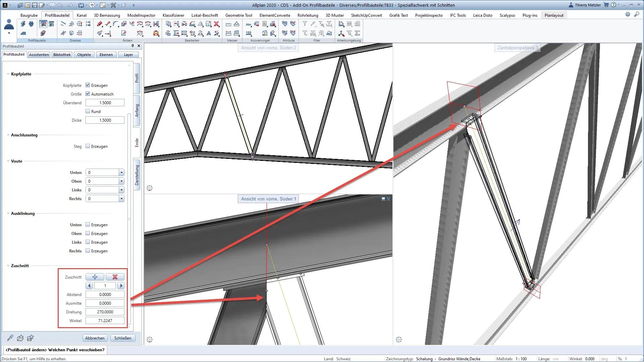Image resolution: width=644 pixels, height=362 pixels.
Task: Click the Abc label icon in Auswertungen
Action: [249, 24]
